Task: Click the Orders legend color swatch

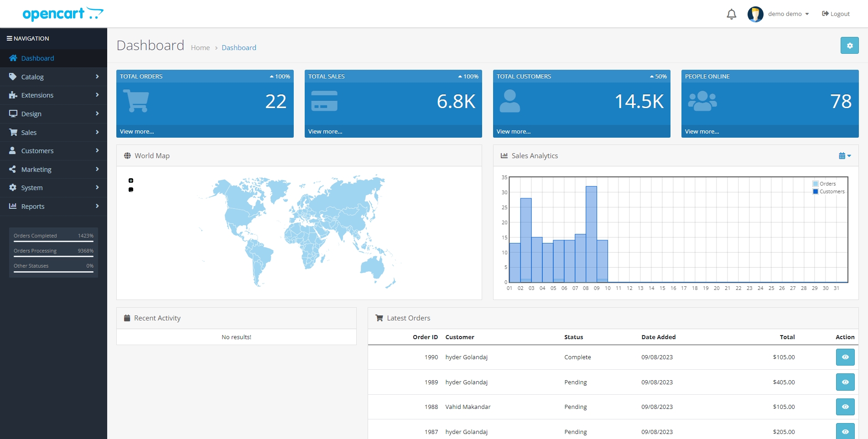Action: coord(816,184)
